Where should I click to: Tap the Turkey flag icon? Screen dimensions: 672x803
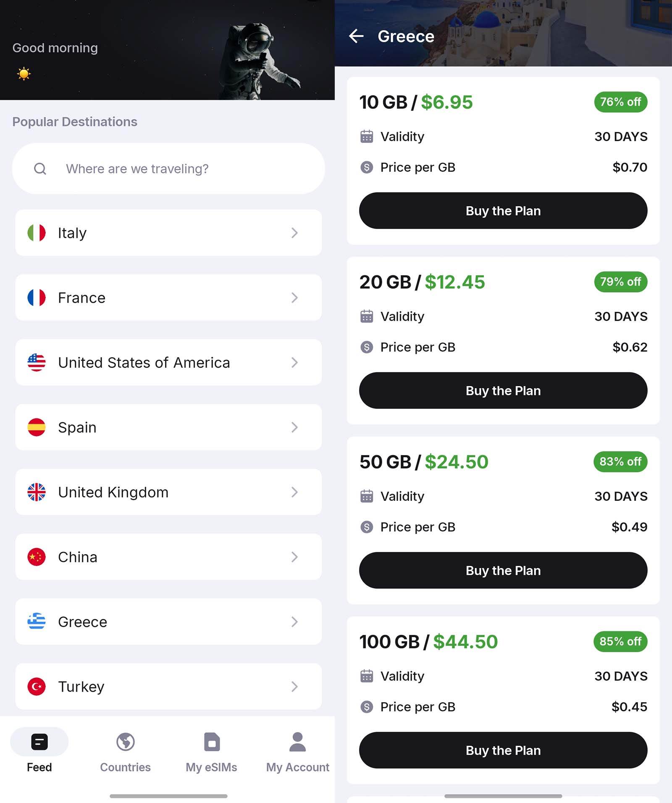[x=37, y=687]
